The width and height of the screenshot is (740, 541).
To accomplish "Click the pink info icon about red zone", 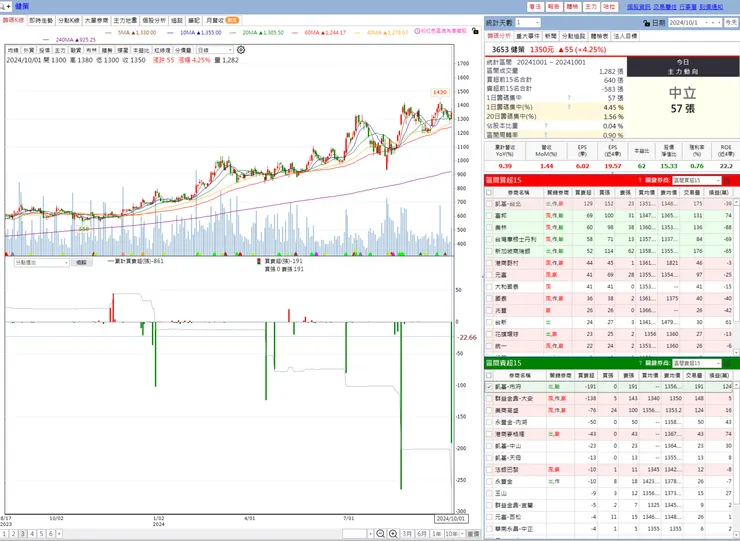I will click(x=417, y=31).
